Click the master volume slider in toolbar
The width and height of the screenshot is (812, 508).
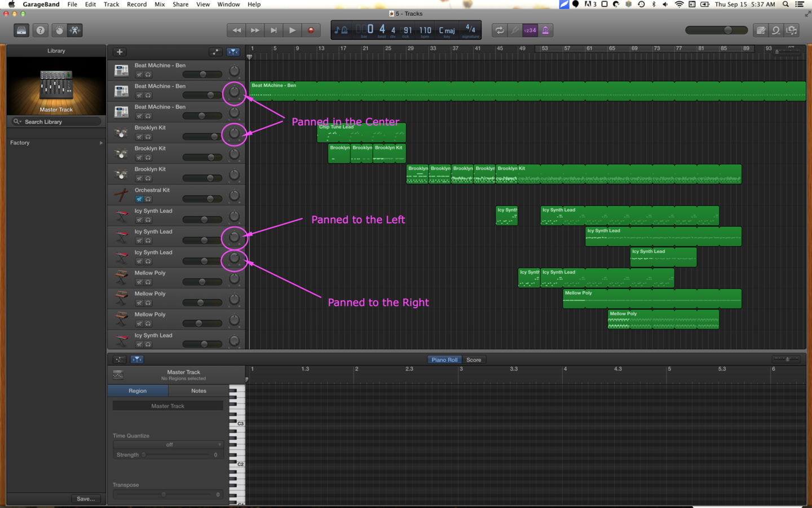716,30
